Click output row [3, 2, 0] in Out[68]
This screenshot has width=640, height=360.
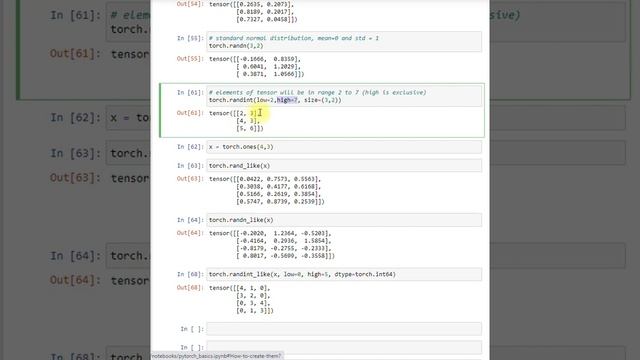point(253,296)
